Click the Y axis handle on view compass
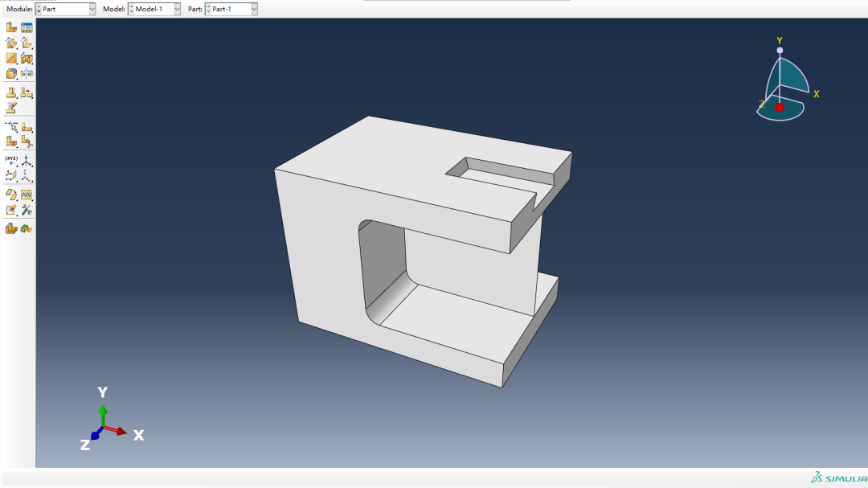868x488 pixels. pos(780,51)
